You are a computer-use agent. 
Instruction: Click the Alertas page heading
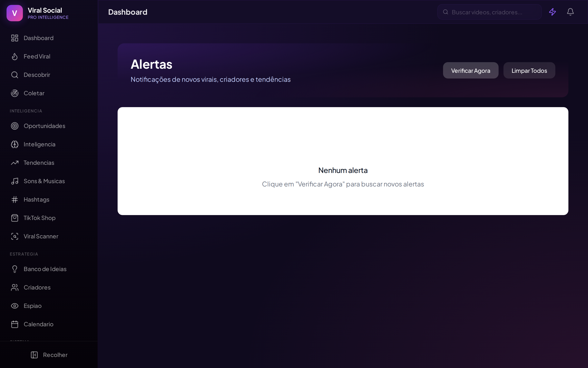pos(151,64)
